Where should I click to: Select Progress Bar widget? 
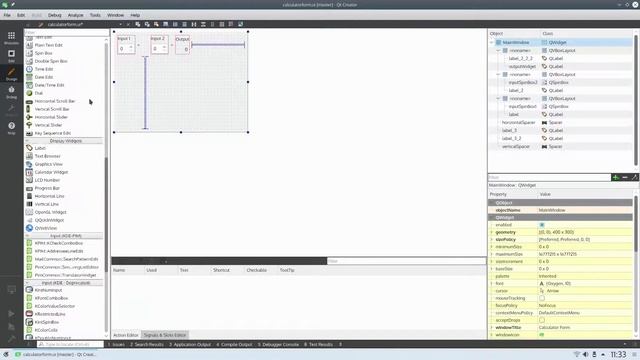point(47,188)
